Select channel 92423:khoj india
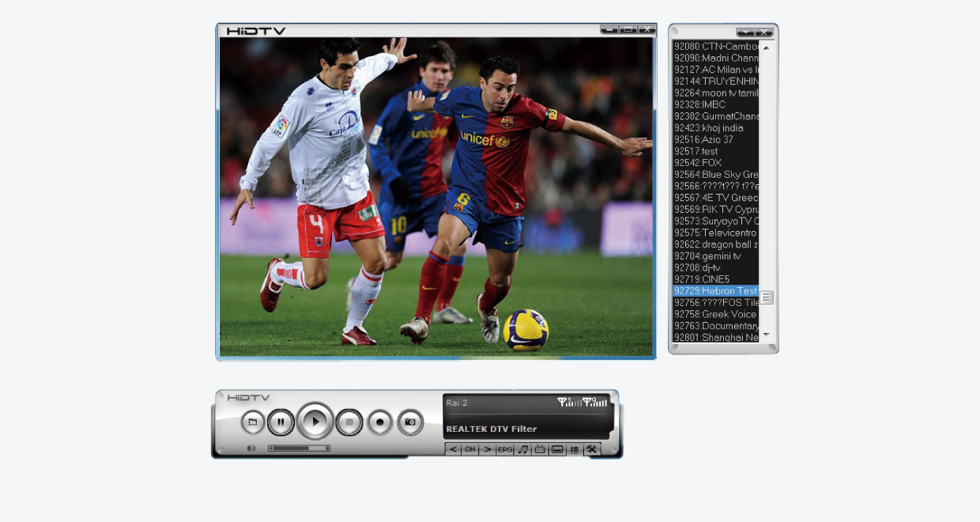980x522 pixels. pyautogui.click(x=716, y=127)
